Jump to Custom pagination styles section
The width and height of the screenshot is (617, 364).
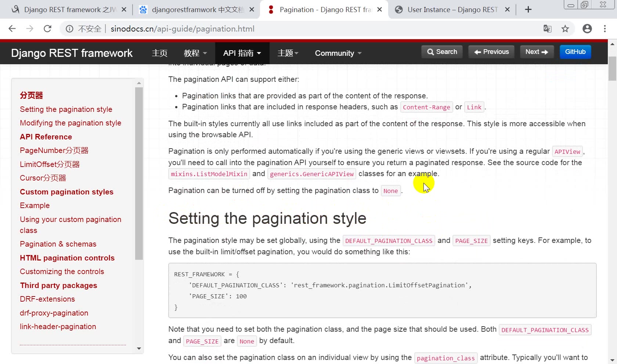(66, 192)
